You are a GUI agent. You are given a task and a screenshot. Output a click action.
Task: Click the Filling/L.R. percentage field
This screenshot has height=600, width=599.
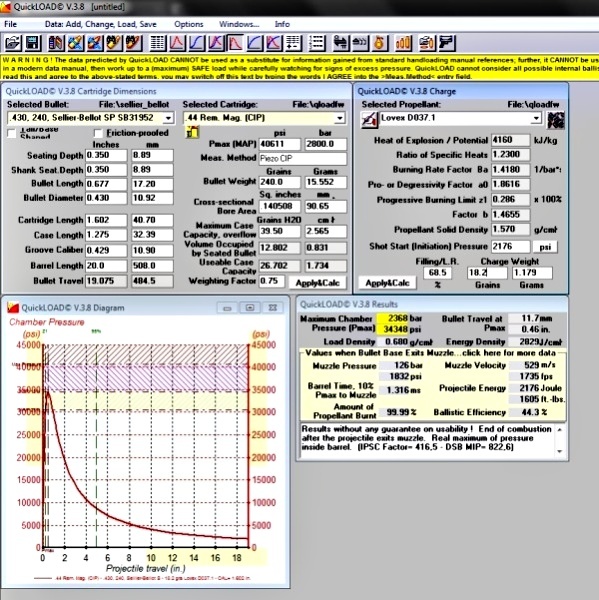coord(437,272)
